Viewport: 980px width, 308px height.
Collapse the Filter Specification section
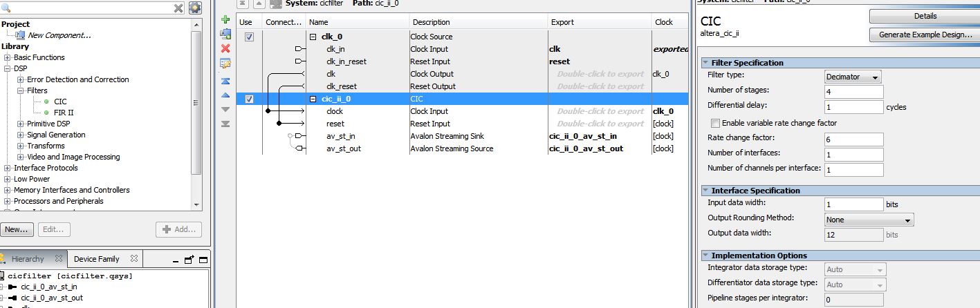tap(705, 63)
